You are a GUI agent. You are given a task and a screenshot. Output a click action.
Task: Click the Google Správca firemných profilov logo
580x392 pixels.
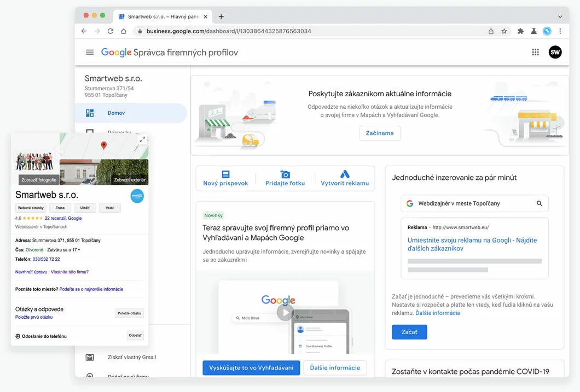click(170, 52)
